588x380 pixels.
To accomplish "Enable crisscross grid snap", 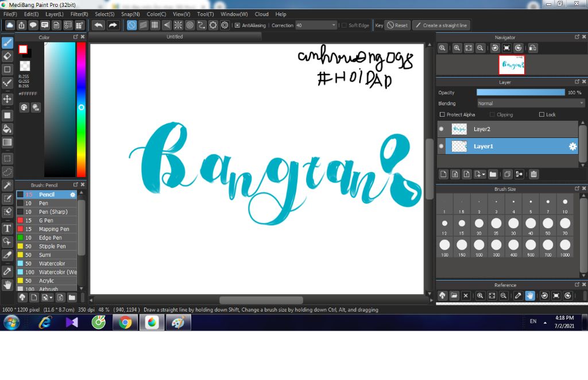I will coord(155,25).
